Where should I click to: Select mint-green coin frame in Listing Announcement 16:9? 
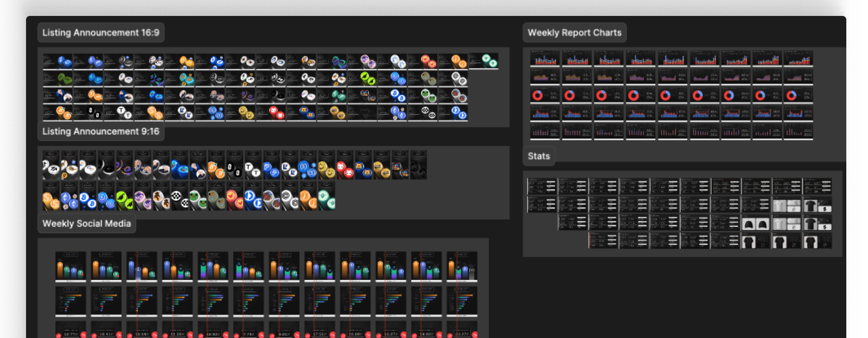click(x=484, y=61)
